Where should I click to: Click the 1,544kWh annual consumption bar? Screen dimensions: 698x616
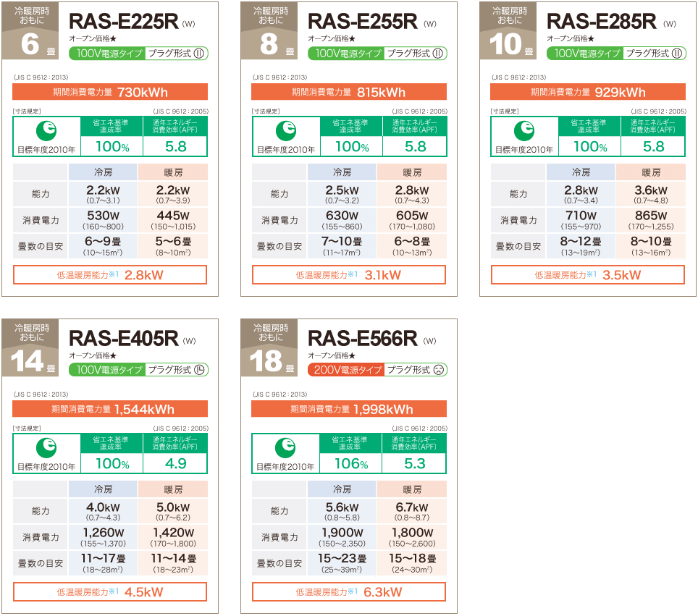(x=110, y=409)
